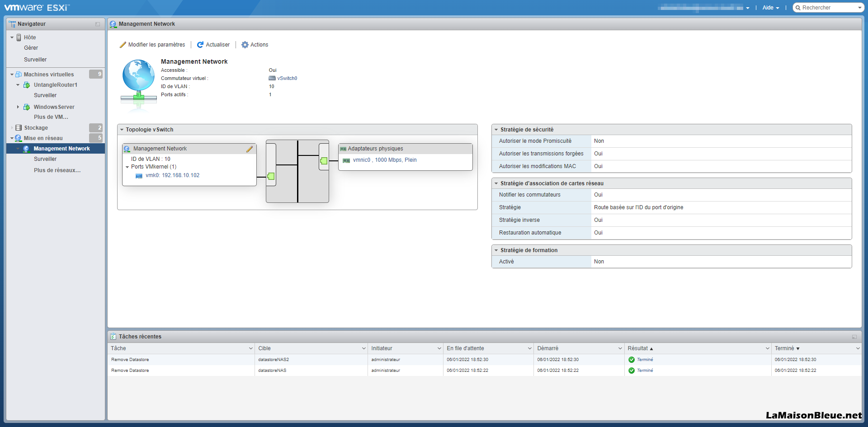Open the Actions gear menu
This screenshot has height=427, width=868.
pos(255,45)
